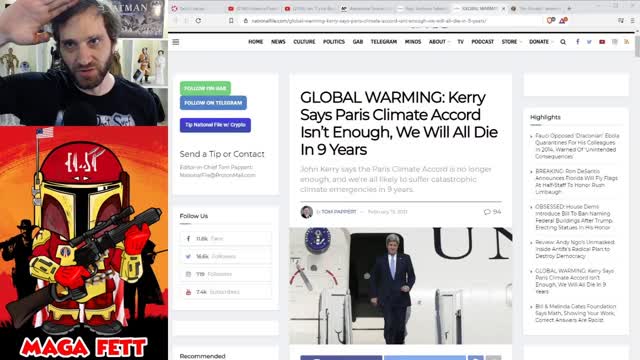The height and width of the screenshot is (360, 640).
Task: Close the active Global Warming tab
Action: (503, 8)
